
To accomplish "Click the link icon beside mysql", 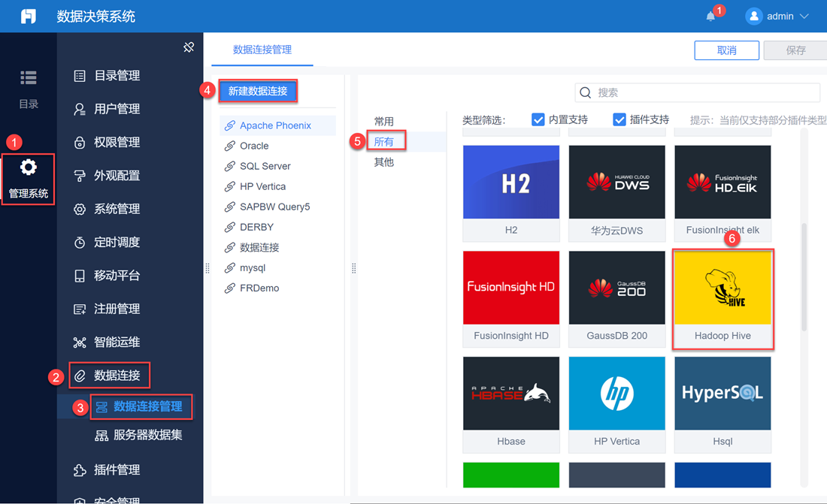I will (229, 268).
